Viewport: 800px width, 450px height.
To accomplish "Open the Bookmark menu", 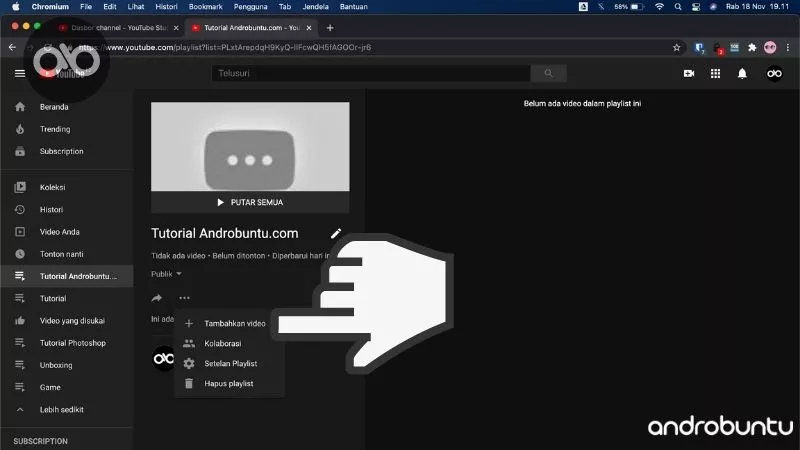I will coord(206,7).
